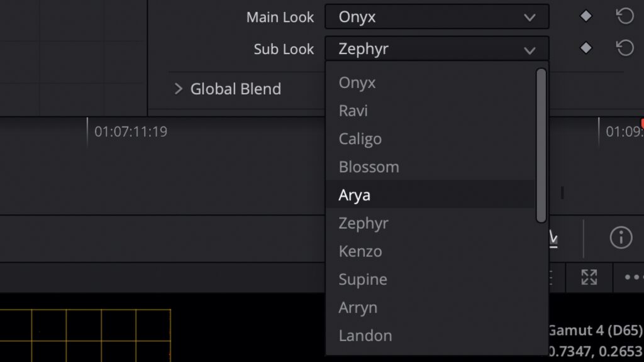Image resolution: width=644 pixels, height=362 pixels.
Task: Select Onyx from the look list
Action: click(357, 82)
